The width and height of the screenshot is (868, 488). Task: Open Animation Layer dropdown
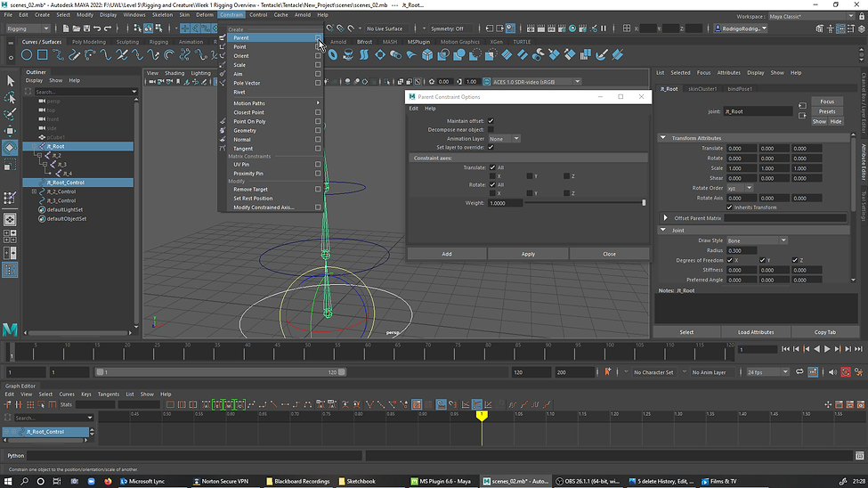[504, 139]
